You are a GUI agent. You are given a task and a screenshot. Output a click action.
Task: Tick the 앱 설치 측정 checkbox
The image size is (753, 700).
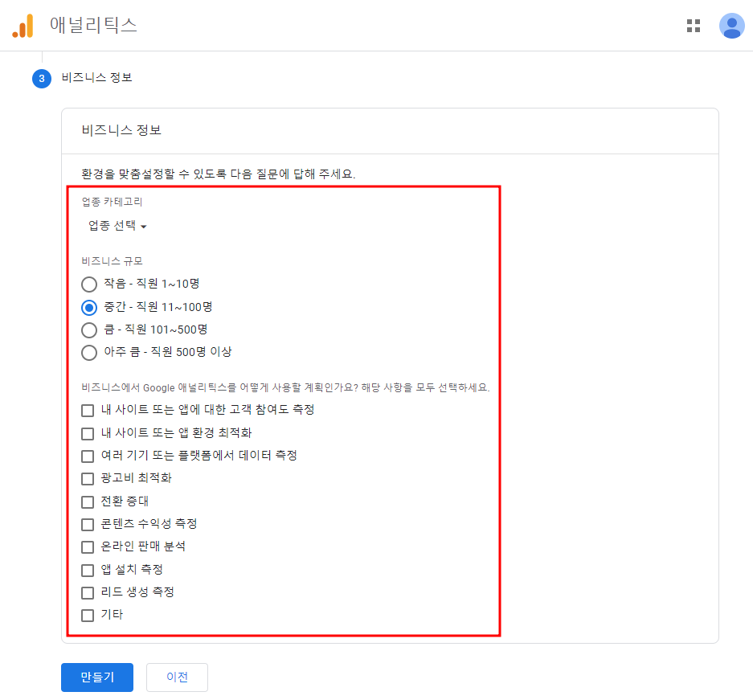point(88,570)
